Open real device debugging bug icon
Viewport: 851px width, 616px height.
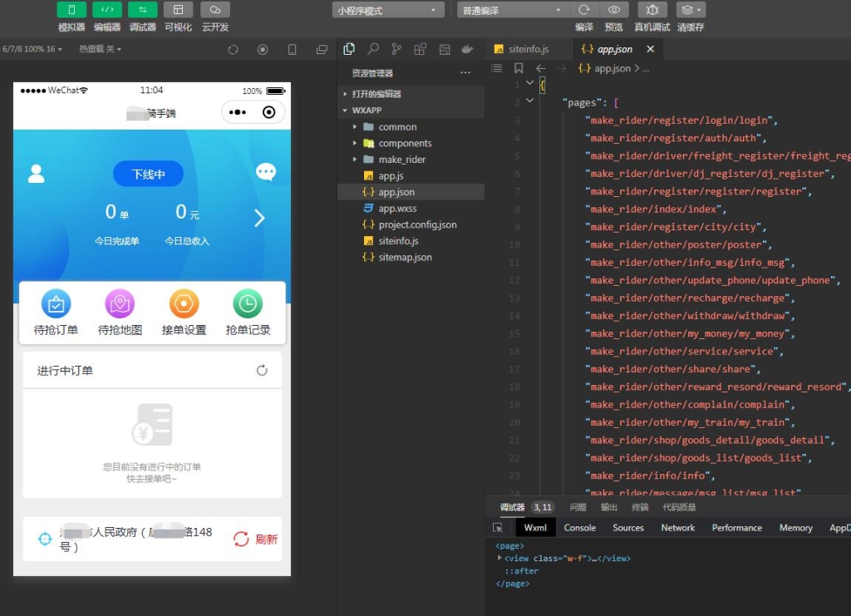(652, 10)
